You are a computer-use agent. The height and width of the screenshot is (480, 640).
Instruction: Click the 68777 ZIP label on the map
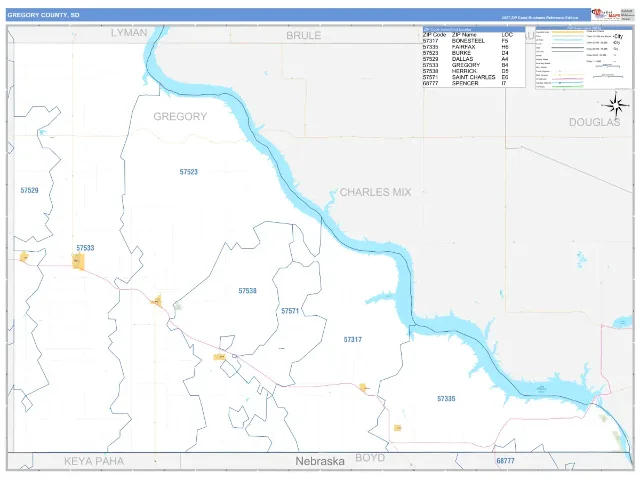point(505,460)
